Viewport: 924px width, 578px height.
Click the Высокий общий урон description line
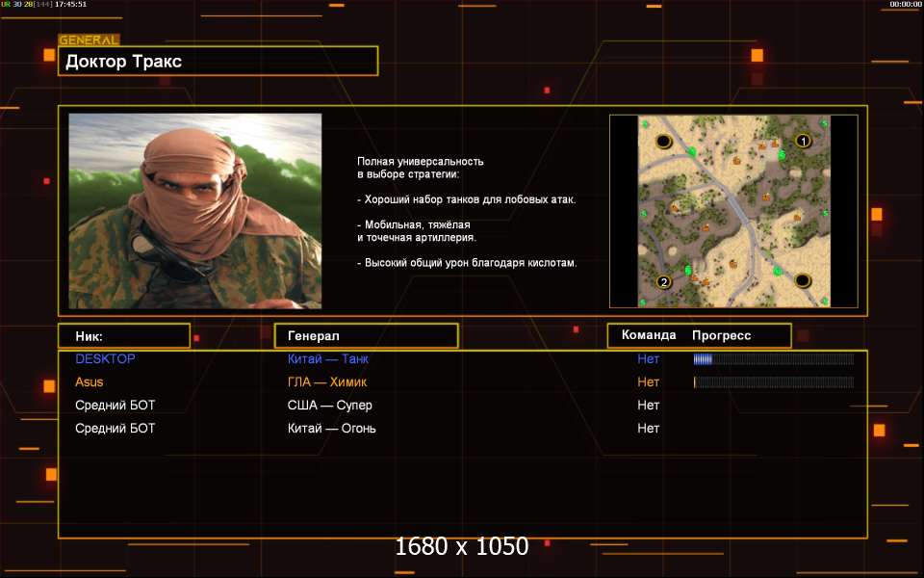(x=467, y=262)
